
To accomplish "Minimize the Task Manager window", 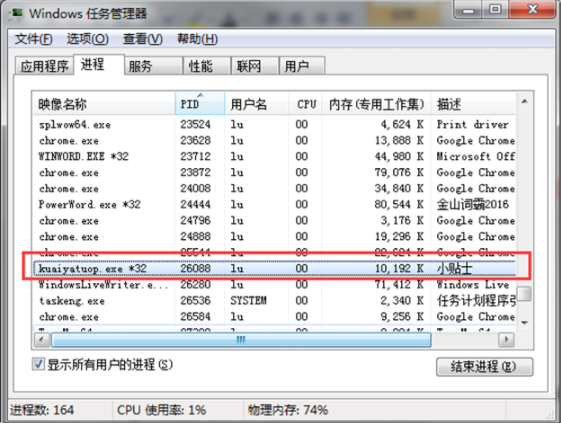I will (468, 10).
